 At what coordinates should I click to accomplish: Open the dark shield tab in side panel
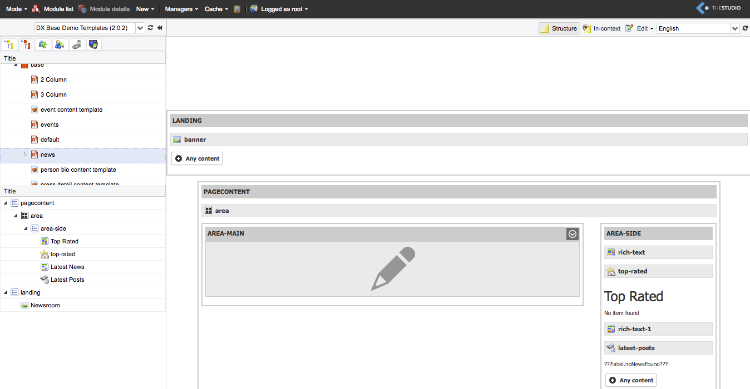[93, 44]
